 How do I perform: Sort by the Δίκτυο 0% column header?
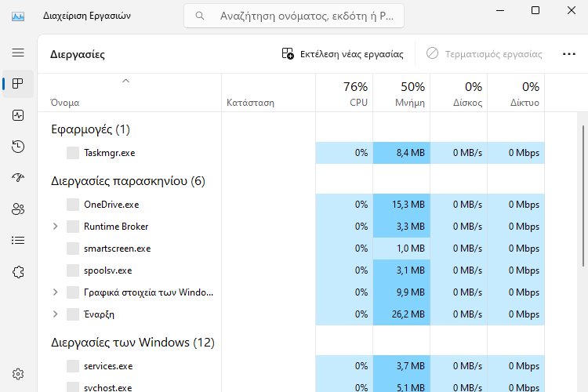[517, 93]
